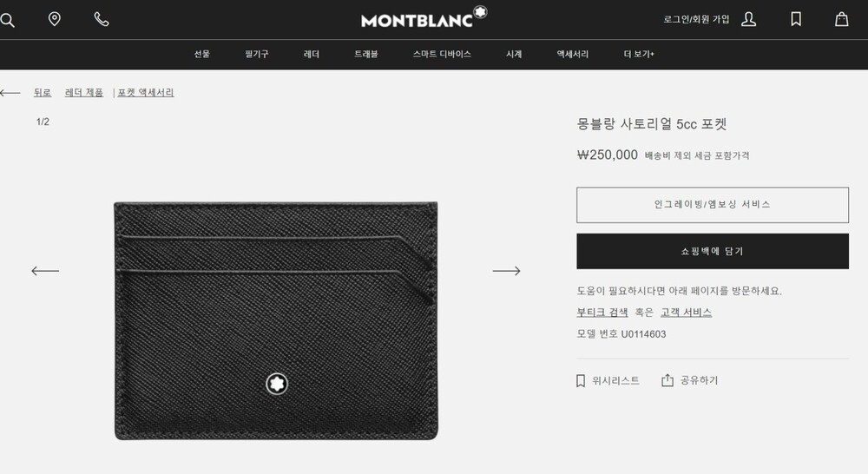868x474 pixels.
Task: Follow the 부티크 검색 link
Action: coord(602,313)
